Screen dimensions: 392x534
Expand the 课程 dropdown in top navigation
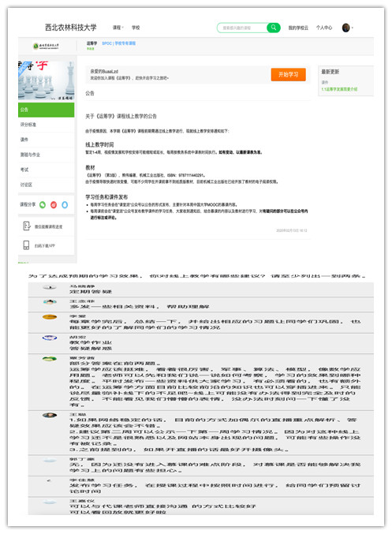(118, 28)
